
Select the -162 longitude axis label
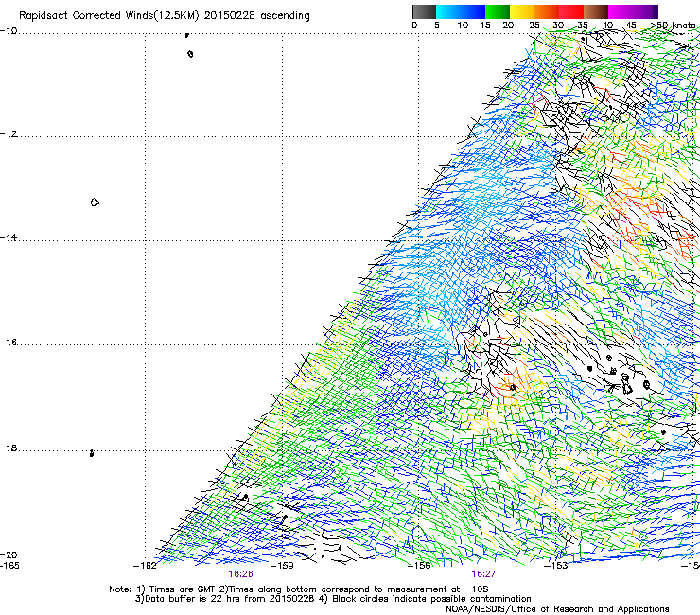click(x=145, y=566)
